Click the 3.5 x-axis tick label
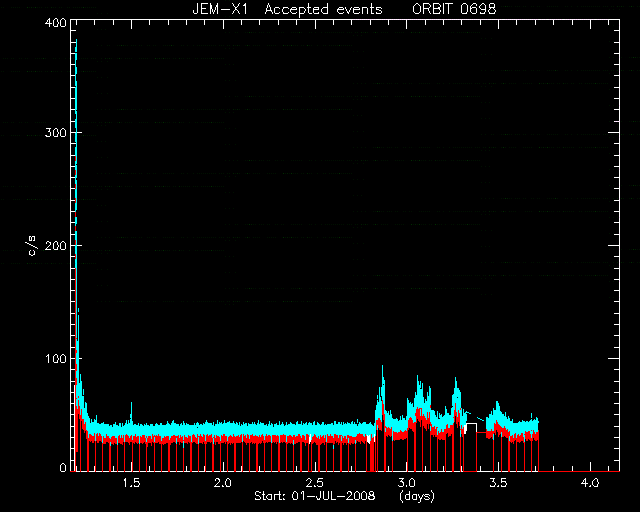The width and height of the screenshot is (640, 512). click(498, 483)
